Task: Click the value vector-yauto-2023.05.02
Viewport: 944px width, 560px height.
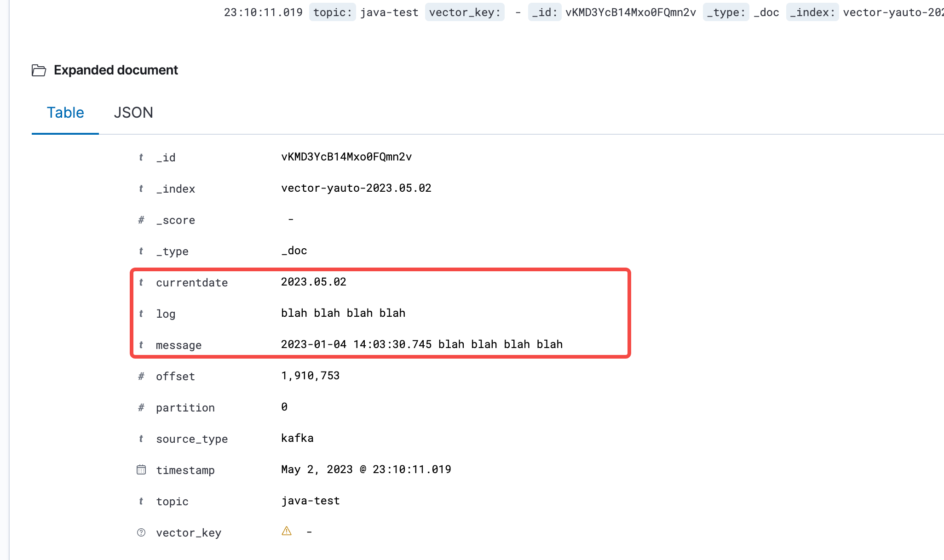Action: (356, 188)
